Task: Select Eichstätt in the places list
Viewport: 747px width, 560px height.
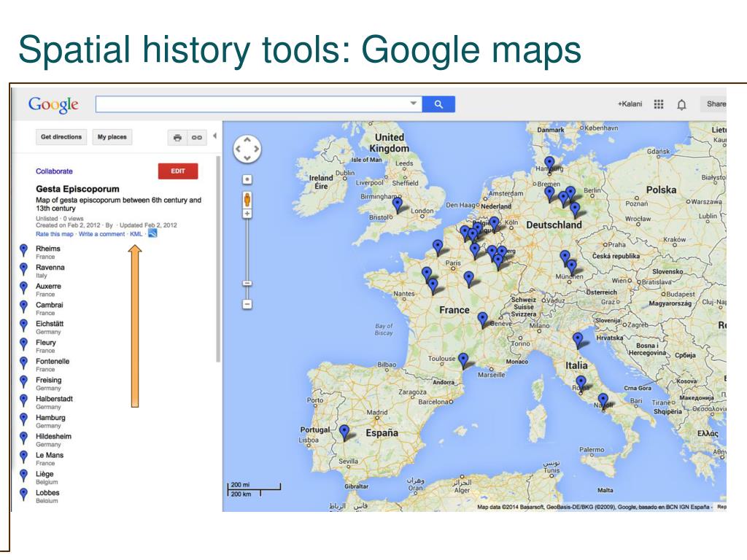Action: (x=50, y=324)
